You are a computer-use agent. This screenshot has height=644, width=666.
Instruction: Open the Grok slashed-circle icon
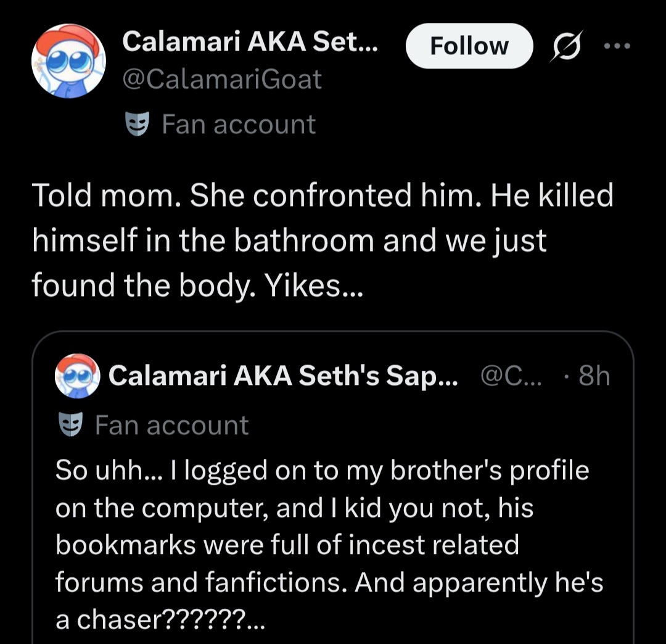[567, 46]
